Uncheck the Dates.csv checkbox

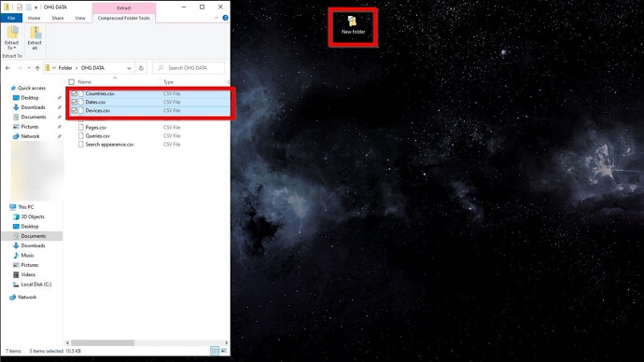click(x=75, y=102)
